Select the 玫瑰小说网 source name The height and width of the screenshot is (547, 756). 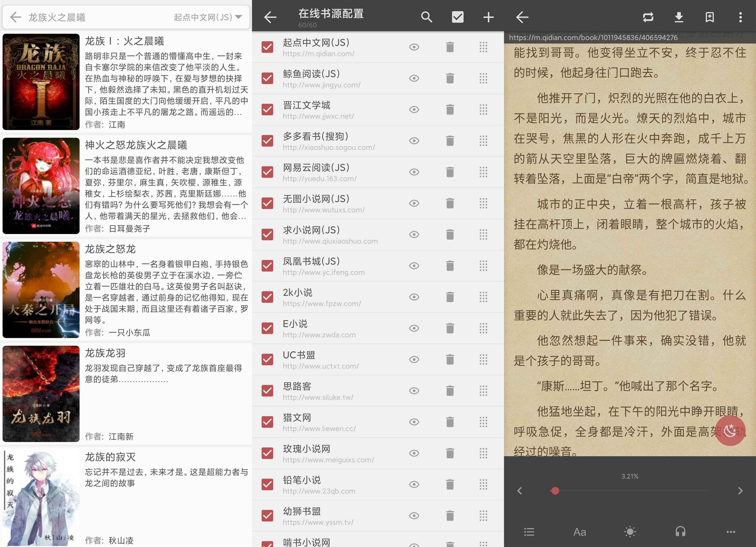pyautogui.click(x=306, y=449)
